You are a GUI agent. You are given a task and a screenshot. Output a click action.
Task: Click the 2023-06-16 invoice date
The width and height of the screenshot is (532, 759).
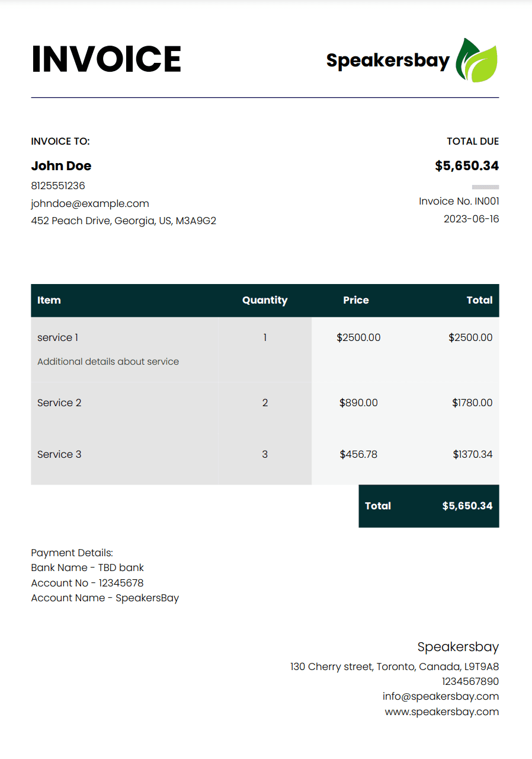click(x=471, y=219)
